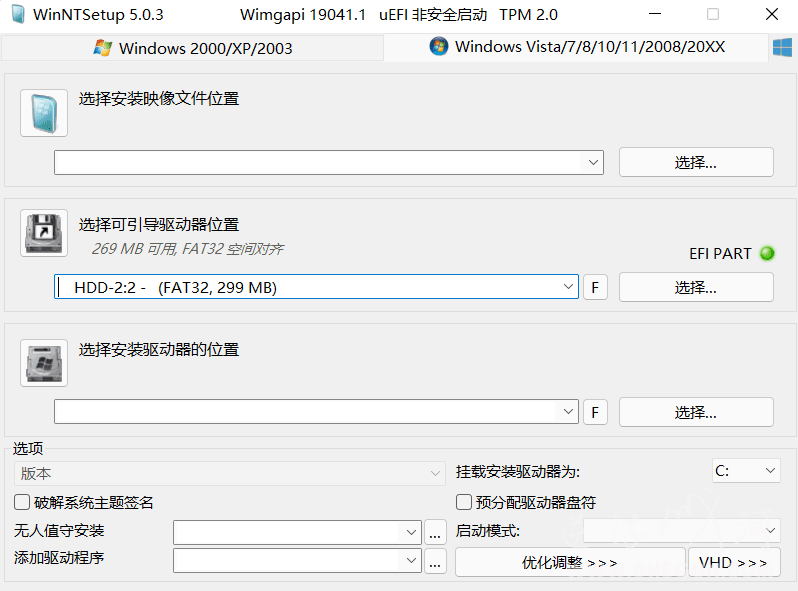Close the WinNTSetup window

pyautogui.click(x=772, y=14)
